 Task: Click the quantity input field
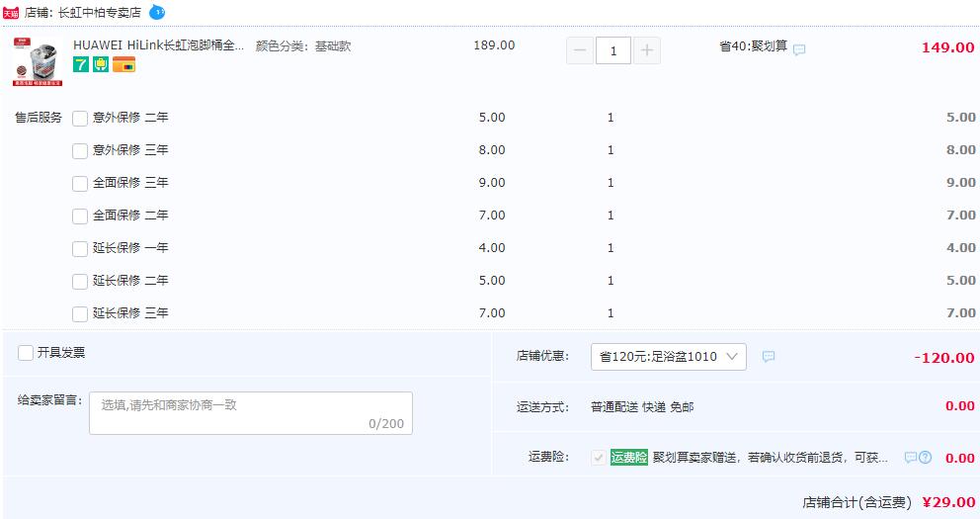613,50
